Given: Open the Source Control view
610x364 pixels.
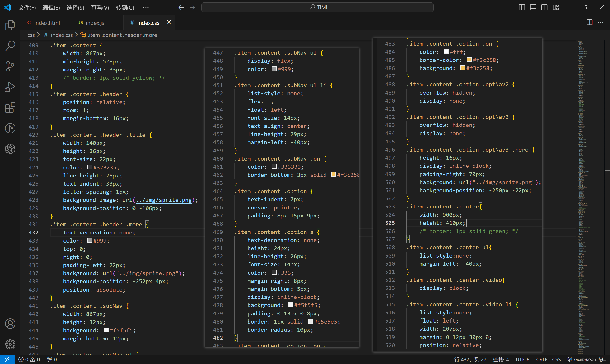Looking at the screenshot, I should (x=10, y=66).
